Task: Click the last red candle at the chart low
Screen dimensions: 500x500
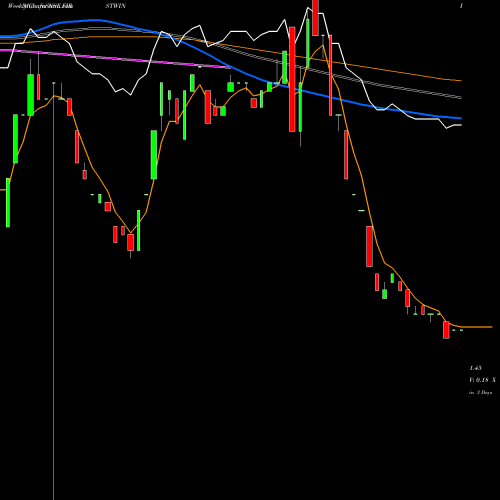Action: coord(446,330)
